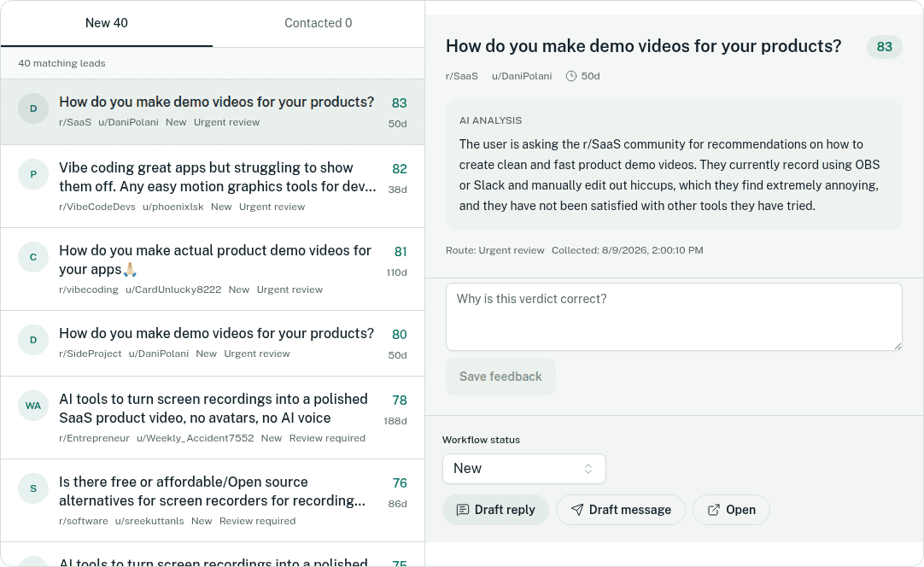Click the score 76 on the r/software lead
Image resolution: width=924 pixels, height=567 pixels.
pyautogui.click(x=400, y=483)
